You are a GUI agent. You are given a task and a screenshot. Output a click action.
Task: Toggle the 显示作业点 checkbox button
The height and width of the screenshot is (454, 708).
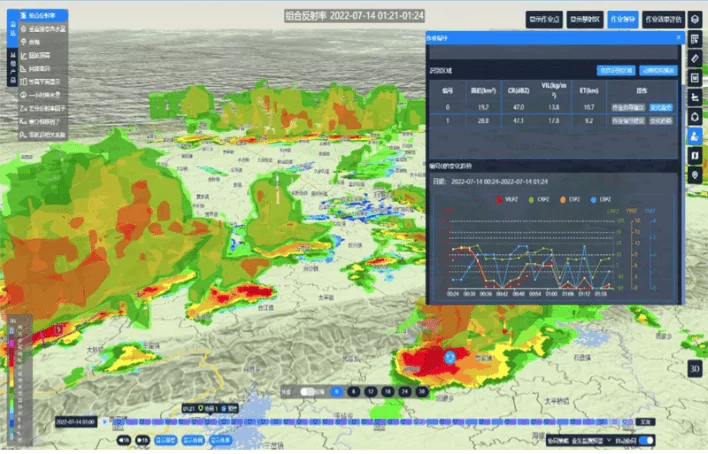tap(544, 18)
